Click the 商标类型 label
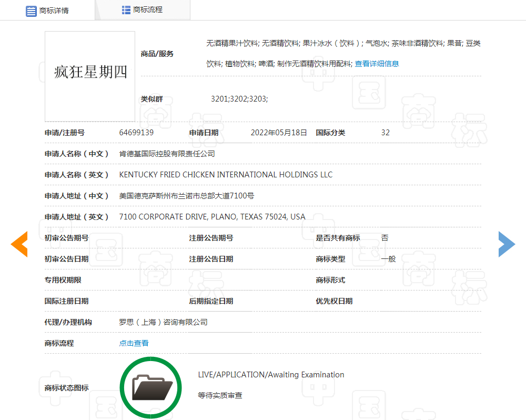The height and width of the screenshot is (420, 526). tap(330, 259)
